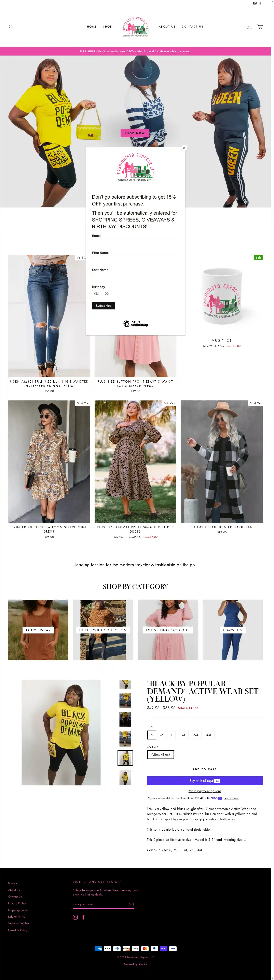This screenshot has height=980, width=274.
Task: Choose the Yellow/Black color option
Action: click(x=160, y=754)
